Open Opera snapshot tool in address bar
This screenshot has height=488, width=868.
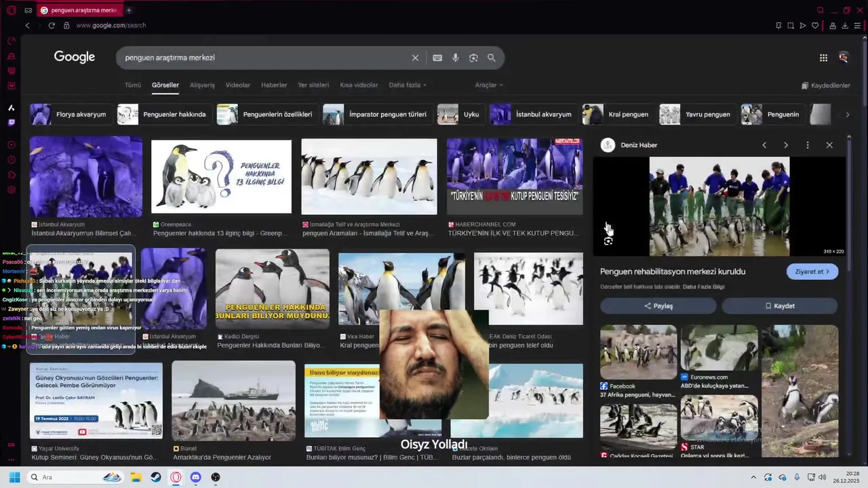(x=791, y=25)
